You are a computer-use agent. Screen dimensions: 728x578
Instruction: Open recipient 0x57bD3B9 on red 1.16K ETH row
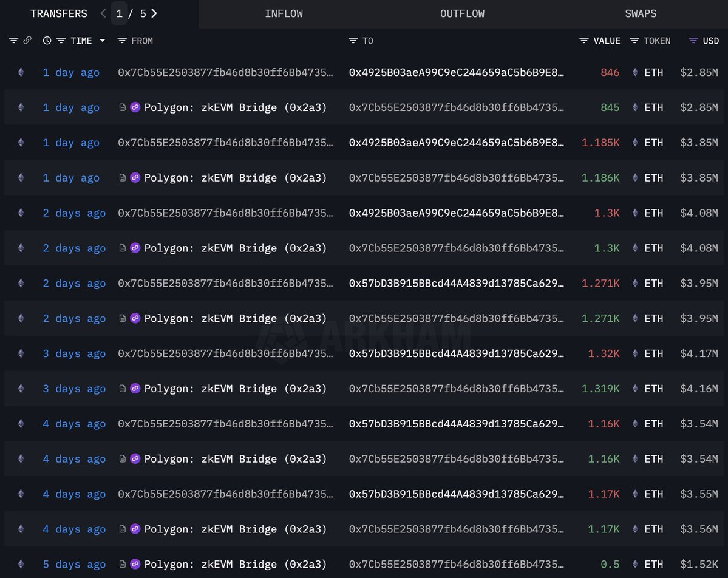tap(457, 423)
